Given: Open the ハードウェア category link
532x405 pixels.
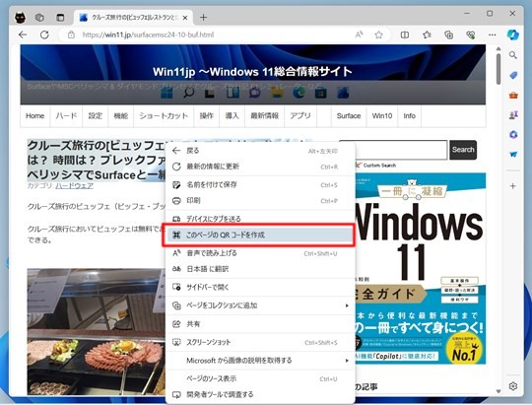Looking at the screenshot, I should pyautogui.click(x=74, y=185).
